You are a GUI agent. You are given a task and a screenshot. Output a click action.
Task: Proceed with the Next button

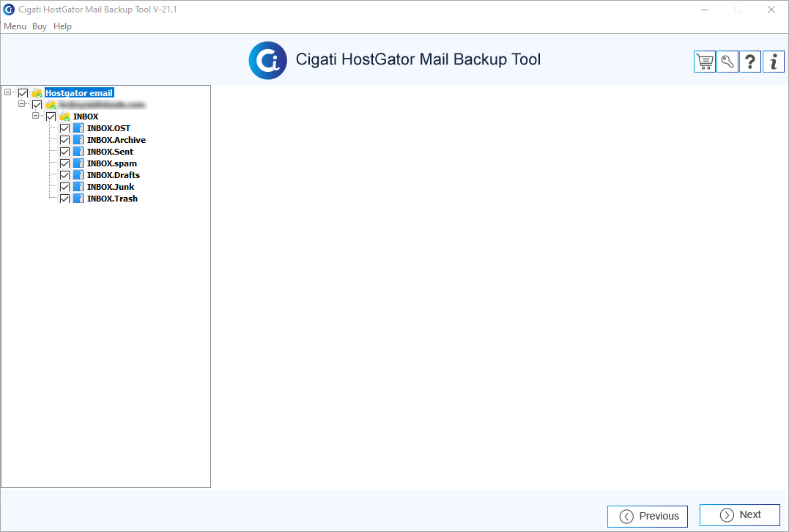(x=740, y=515)
